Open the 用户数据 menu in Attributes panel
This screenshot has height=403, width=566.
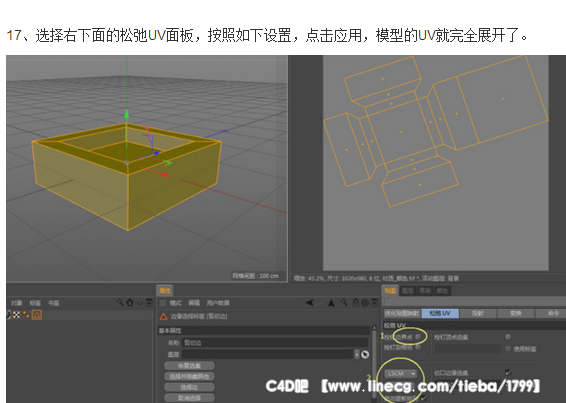[218, 303]
